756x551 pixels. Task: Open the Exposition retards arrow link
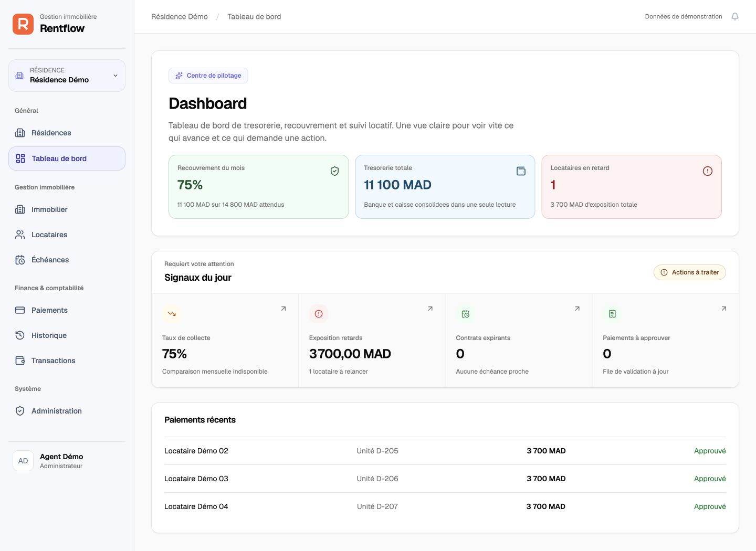click(430, 309)
